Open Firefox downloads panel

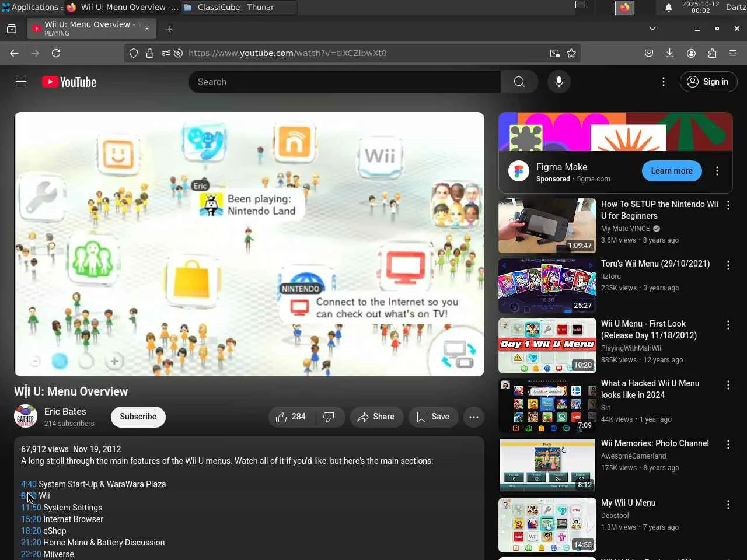coord(670,53)
